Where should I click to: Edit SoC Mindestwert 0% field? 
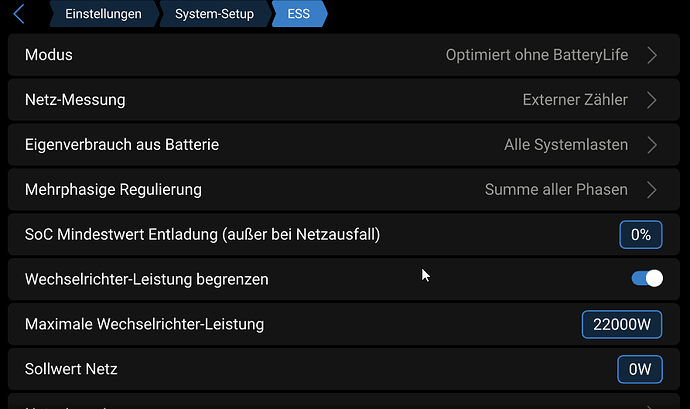point(641,235)
